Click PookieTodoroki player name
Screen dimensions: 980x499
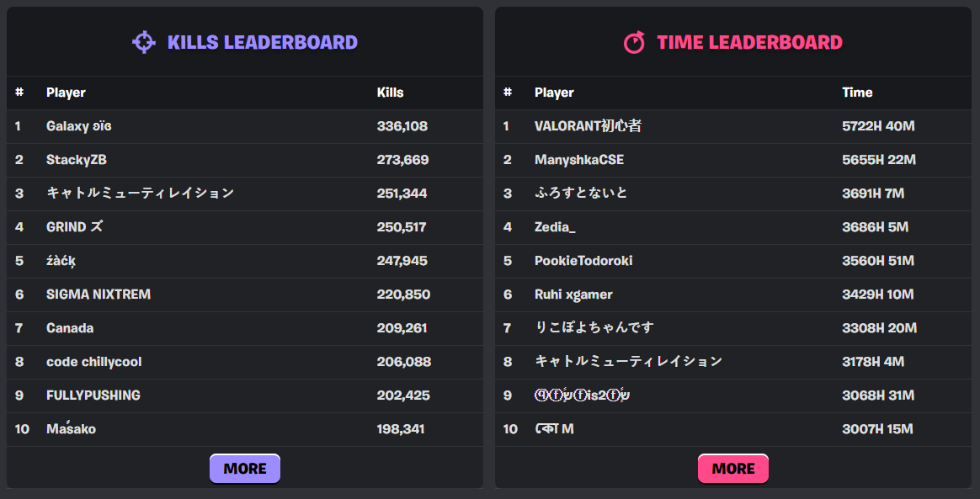coord(583,261)
